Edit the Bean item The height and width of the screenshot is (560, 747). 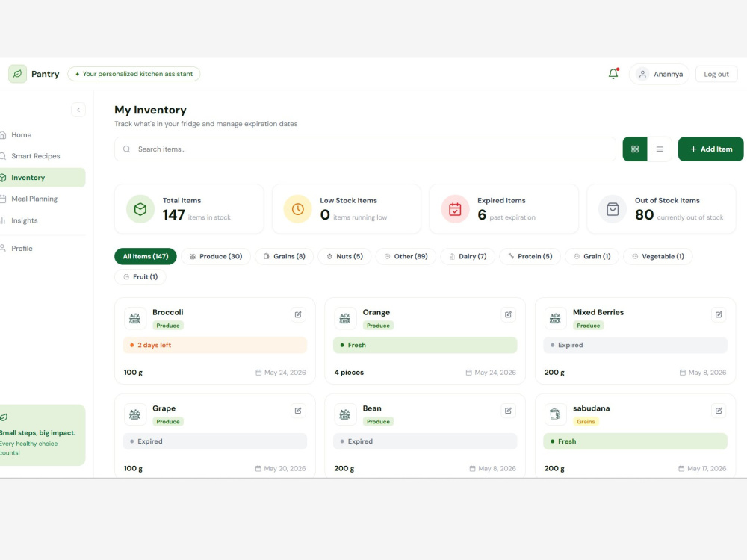[508, 411]
